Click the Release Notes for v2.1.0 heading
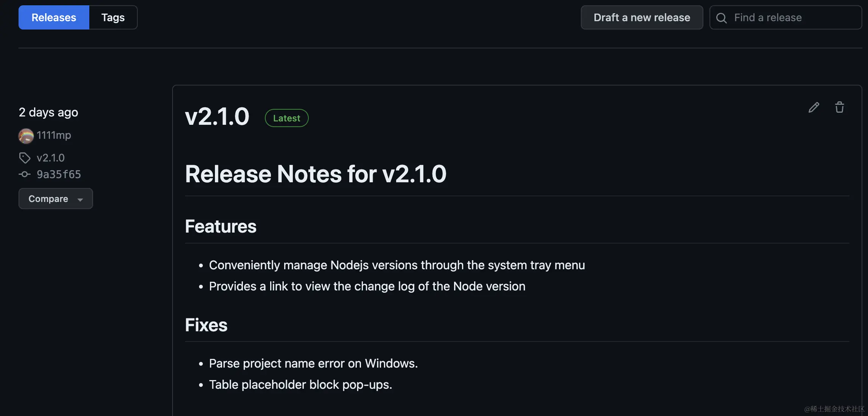The image size is (868, 416). [316, 174]
